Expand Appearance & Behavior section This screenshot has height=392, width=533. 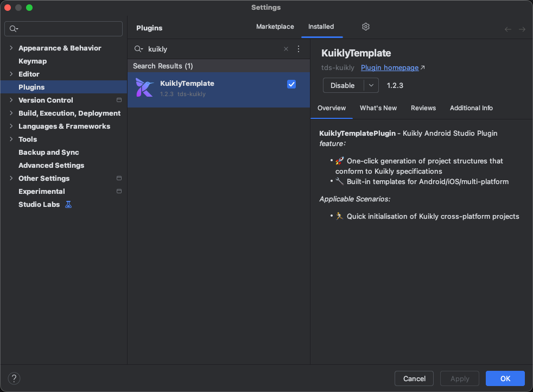tap(11, 48)
